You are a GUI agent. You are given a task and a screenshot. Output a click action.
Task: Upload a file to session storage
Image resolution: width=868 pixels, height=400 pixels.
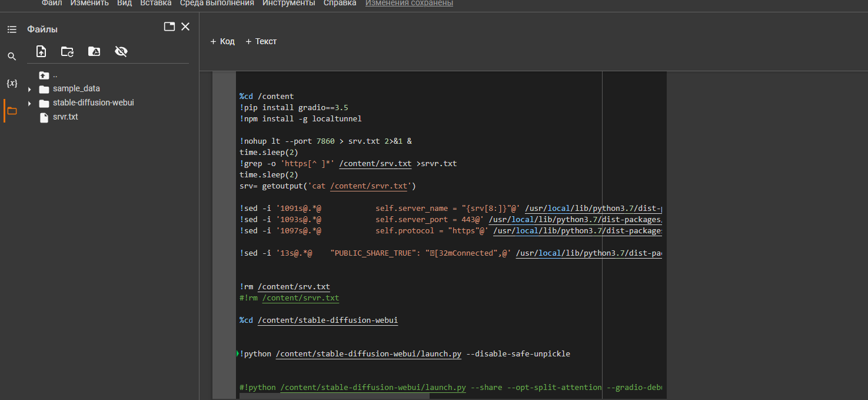pos(41,51)
